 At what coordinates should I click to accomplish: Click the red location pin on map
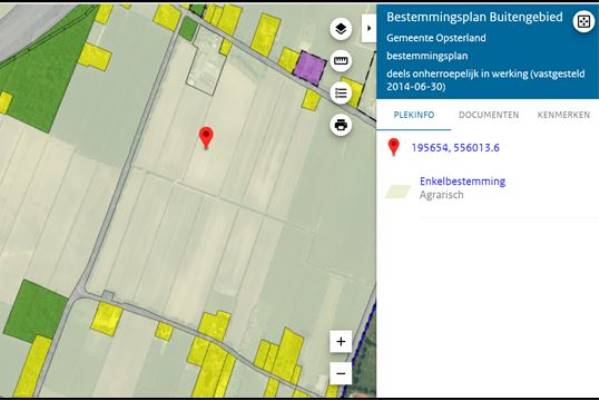click(x=206, y=138)
